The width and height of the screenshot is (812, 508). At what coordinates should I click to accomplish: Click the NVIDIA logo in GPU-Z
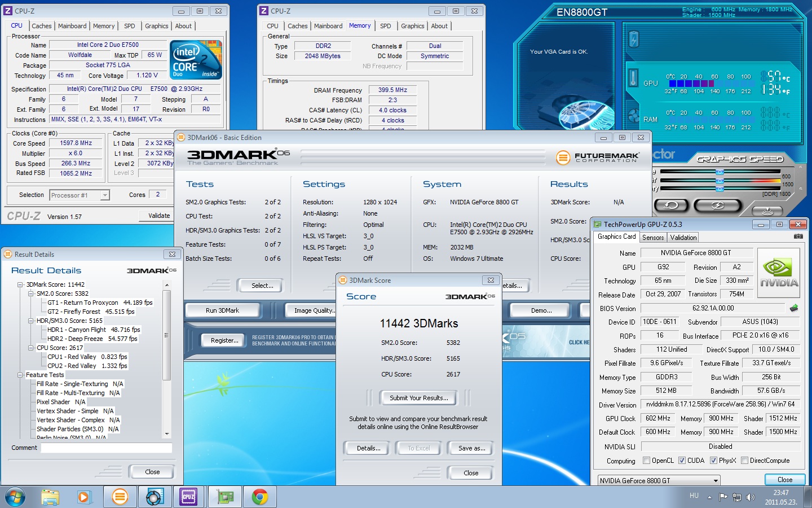[779, 273]
